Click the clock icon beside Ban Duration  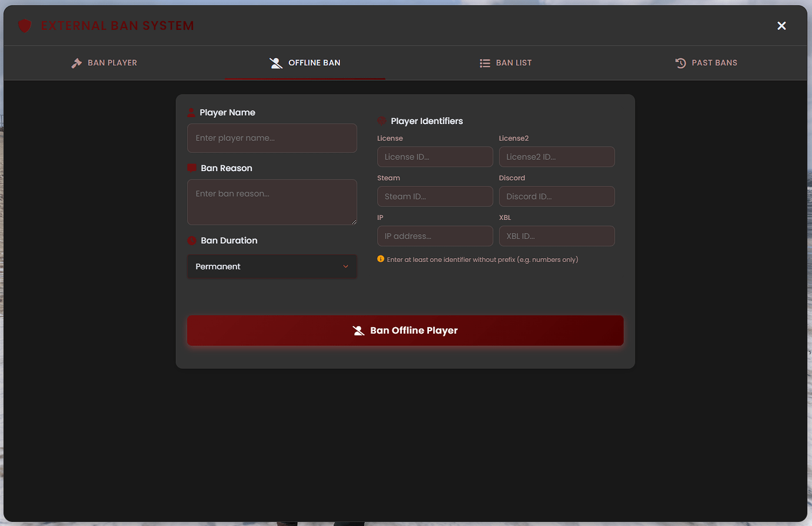(x=192, y=240)
